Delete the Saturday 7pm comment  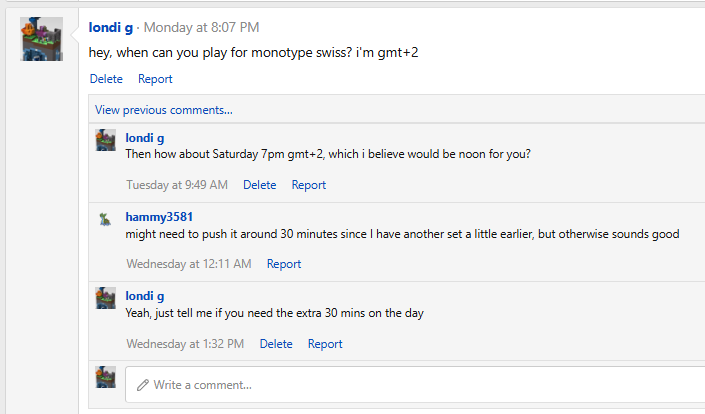point(260,185)
